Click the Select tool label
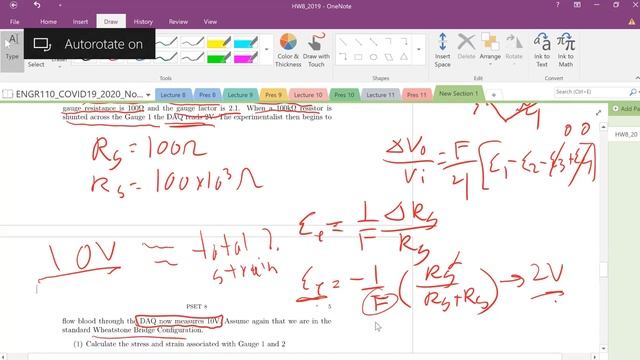 pos(36,64)
